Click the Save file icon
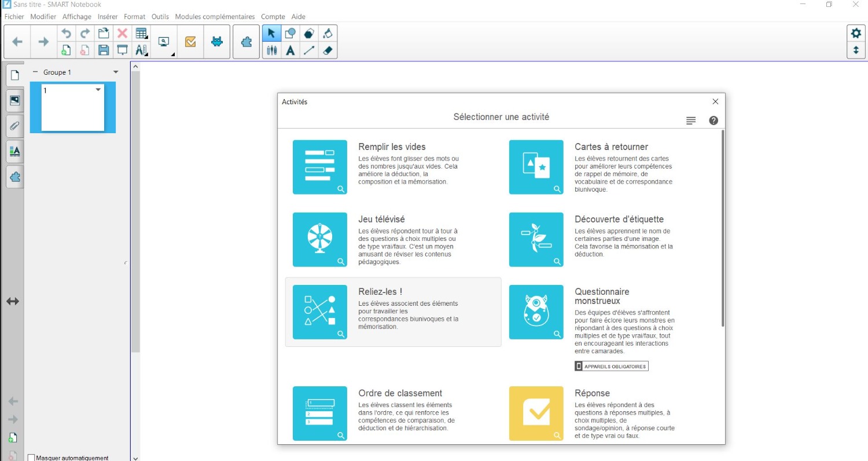 point(104,50)
